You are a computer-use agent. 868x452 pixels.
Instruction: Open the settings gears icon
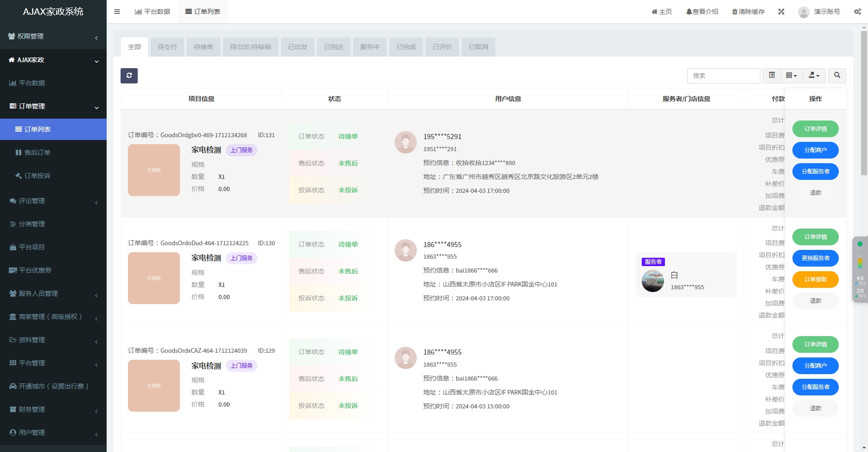pyautogui.click(x=857, y=12)
